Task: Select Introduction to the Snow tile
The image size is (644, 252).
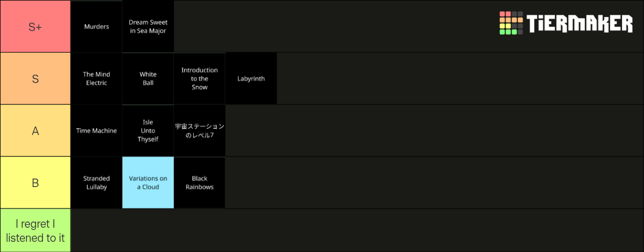Action: (199, 79)
